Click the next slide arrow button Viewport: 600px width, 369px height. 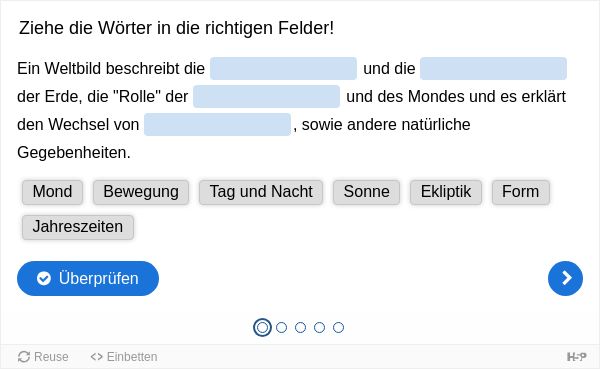coord(565,278)
